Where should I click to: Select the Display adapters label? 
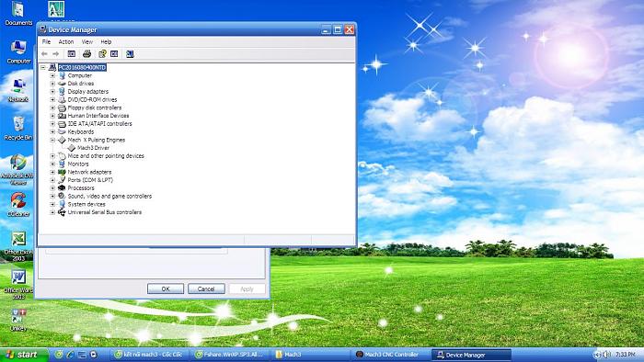coord(88,92)
